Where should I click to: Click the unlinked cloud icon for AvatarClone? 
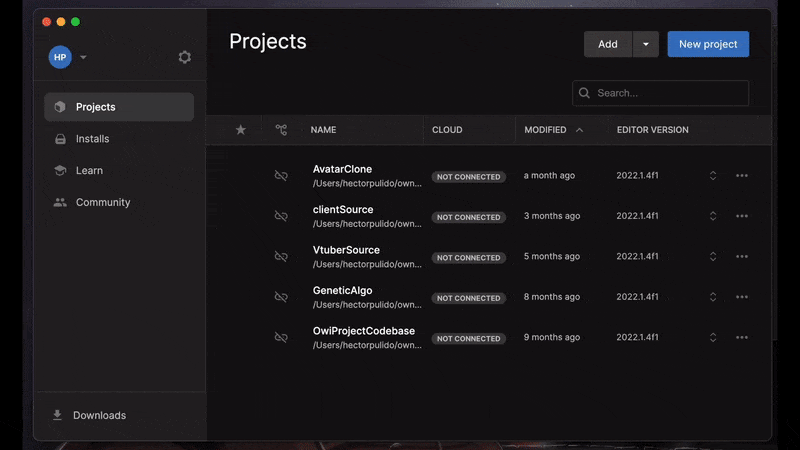coord(281,176)
